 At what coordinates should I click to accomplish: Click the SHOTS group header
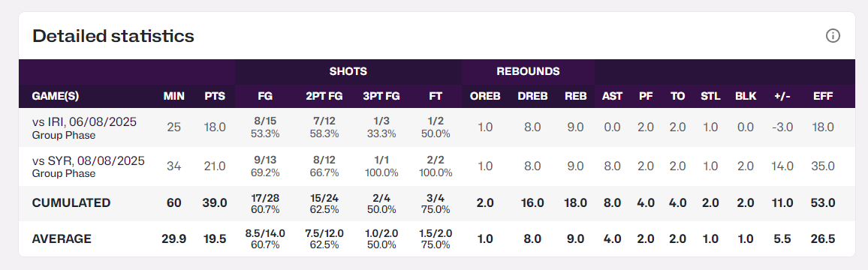coord(348,71)
